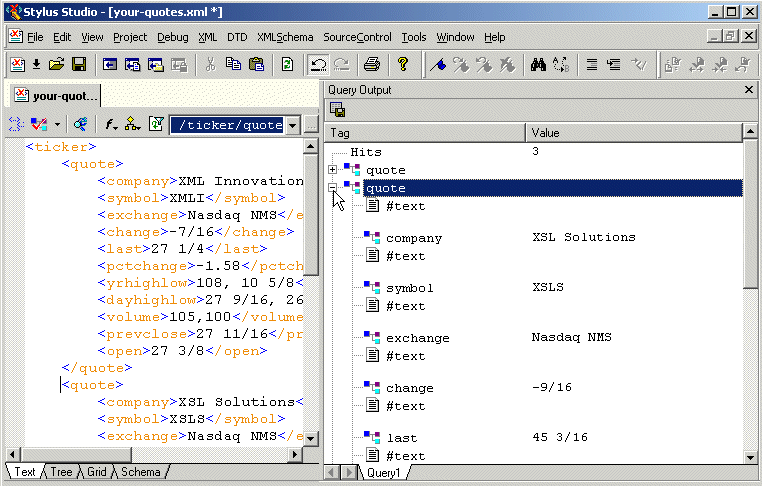Close the Query Output panel
Viewport: 762px width, 486px height.
749,90
